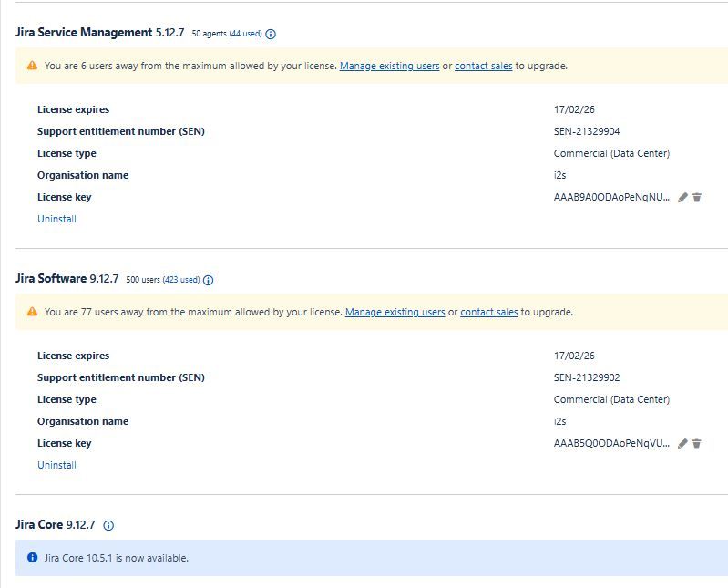Click Jira Core 9.12.7 heading
Viewport: 728px width, 588px height.
click(55, 525)
